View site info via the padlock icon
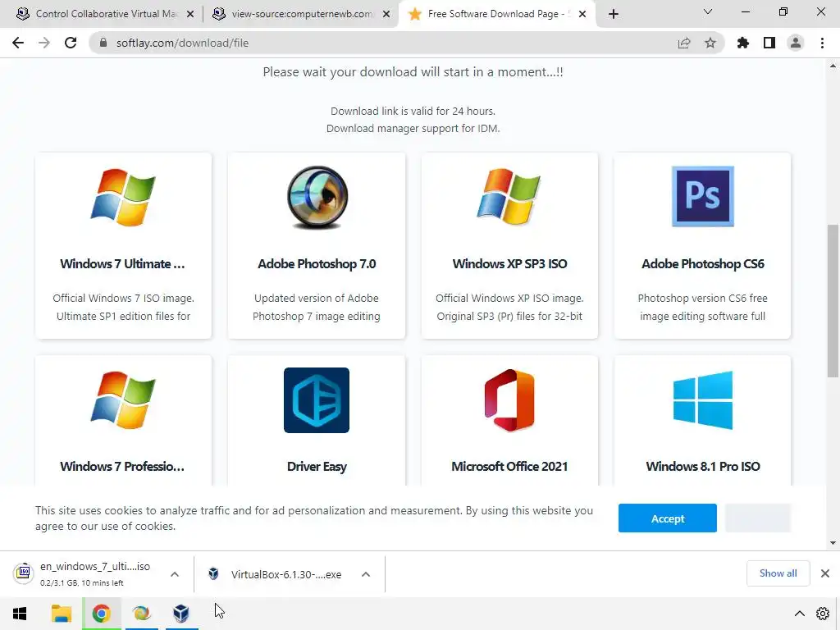This screenshot has height=630, width=840. tap(103, 43)
